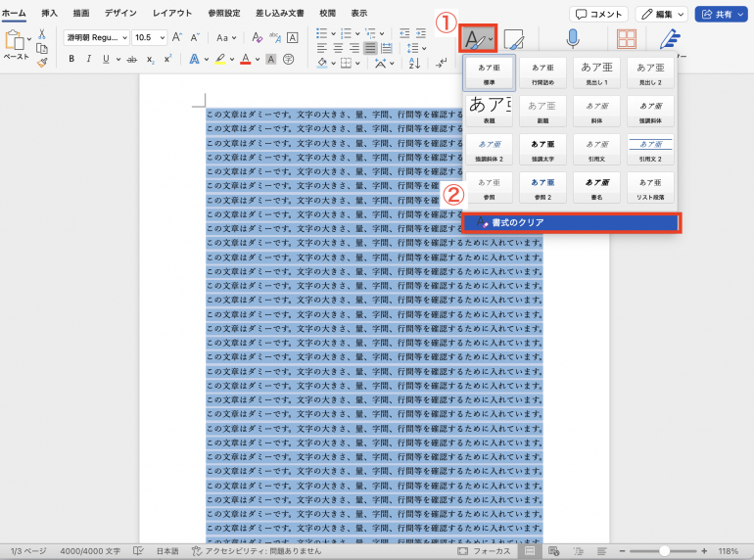Apply italic with the I button
754x560 pixels.
click(x=89, y=59)
